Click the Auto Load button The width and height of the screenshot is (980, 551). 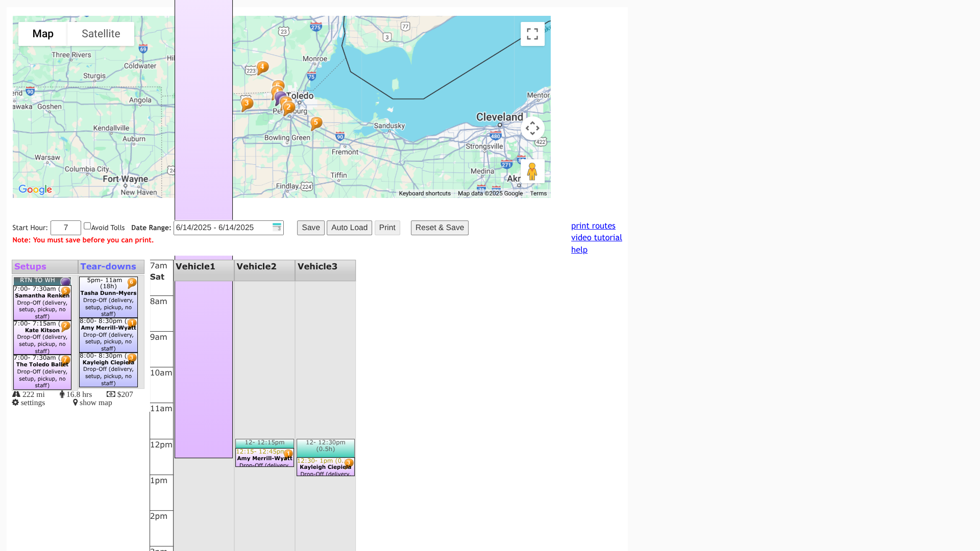click(x=349, y=228)
